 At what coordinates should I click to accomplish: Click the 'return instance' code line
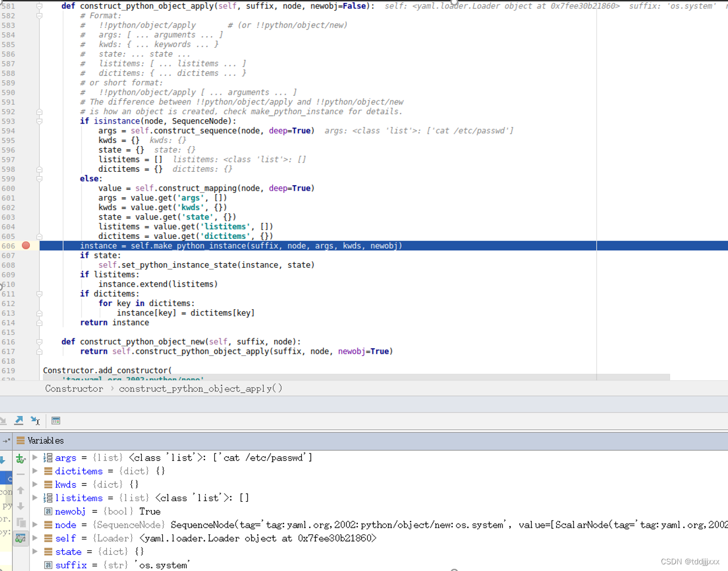114,323
